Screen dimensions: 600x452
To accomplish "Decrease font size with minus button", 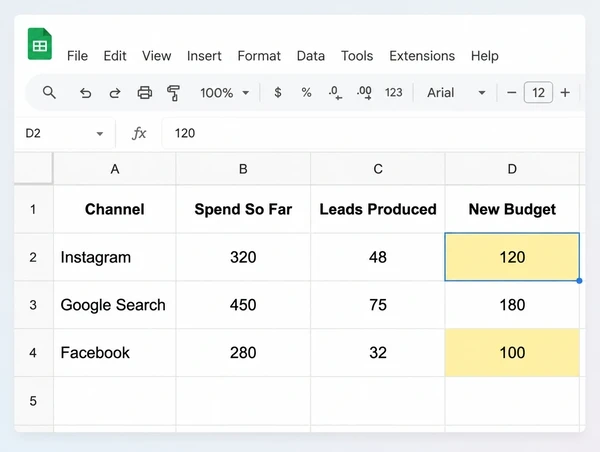I will pos(512,93).
